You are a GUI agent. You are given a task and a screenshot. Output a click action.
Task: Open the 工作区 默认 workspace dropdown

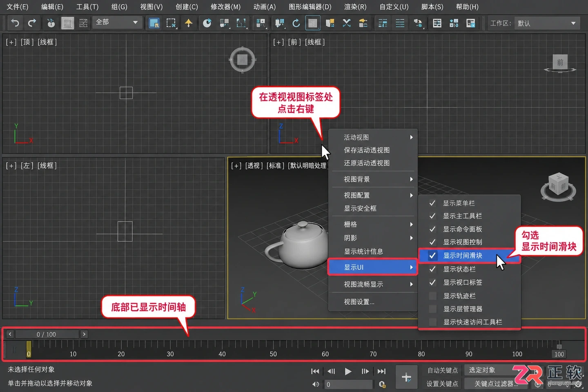[x=547, y=23]
